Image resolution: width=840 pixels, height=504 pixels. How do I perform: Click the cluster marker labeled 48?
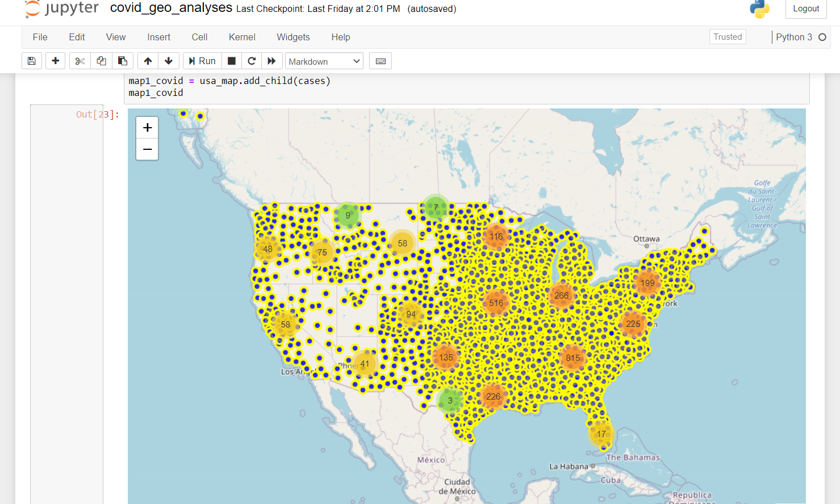coord(268,249)
